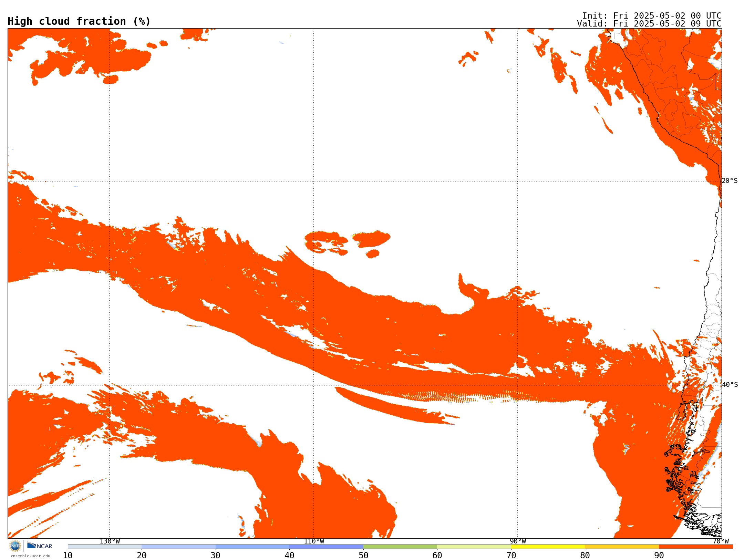Click the 10–20 grey colorbar segment
Viewport: 744px width, 560px height.
pyautogui.click(x=105, y=547)
